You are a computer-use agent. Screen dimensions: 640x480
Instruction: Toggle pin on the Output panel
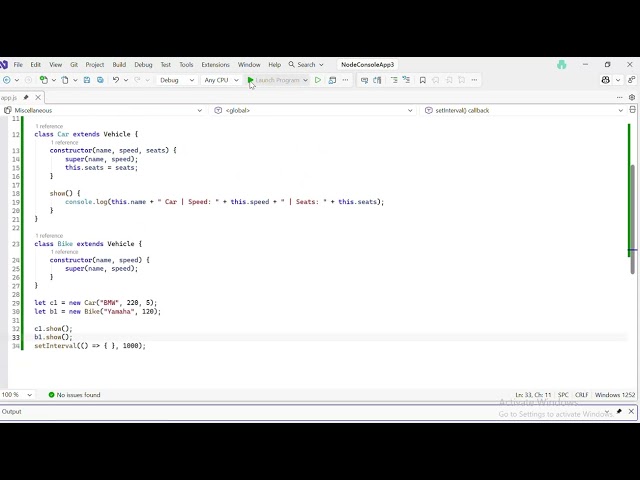[619, 411]
